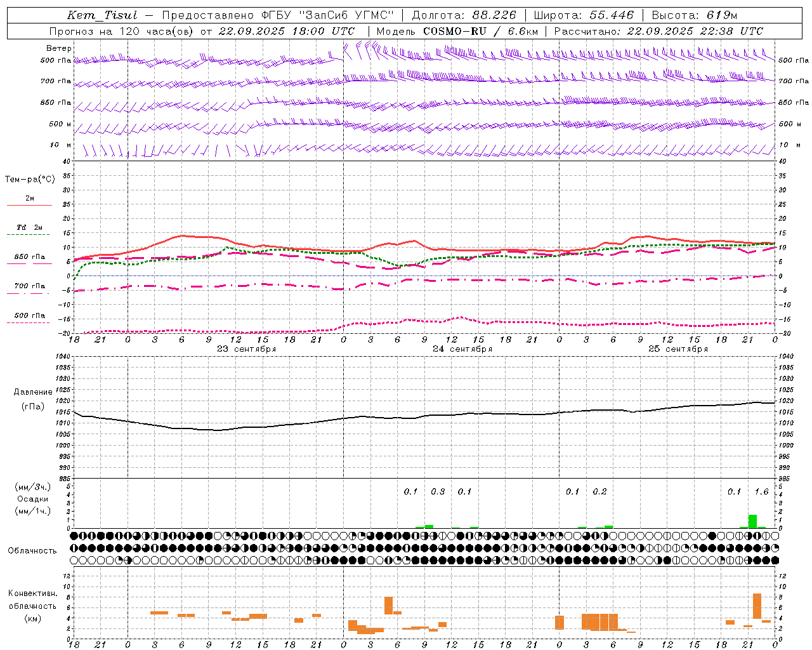Click the (мм/3ч.) precipitation unit label
The height and width of the screenshot is (650, 812).
pyautogui.click(x=33, y=487)
